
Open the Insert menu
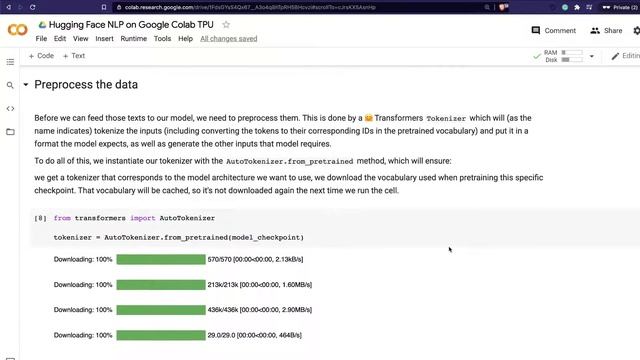click(104, 39)
